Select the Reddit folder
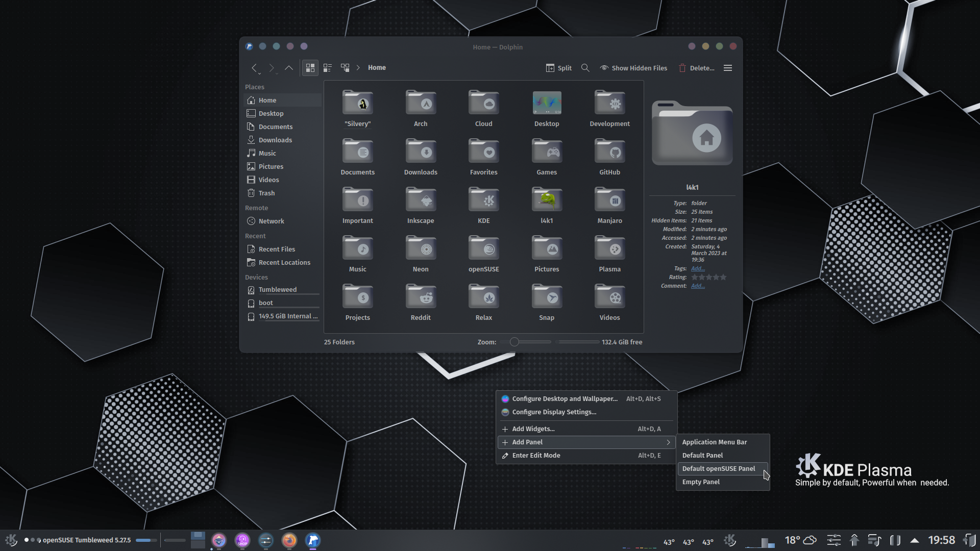Screen dimensions: 980x551 click(421, 303)
